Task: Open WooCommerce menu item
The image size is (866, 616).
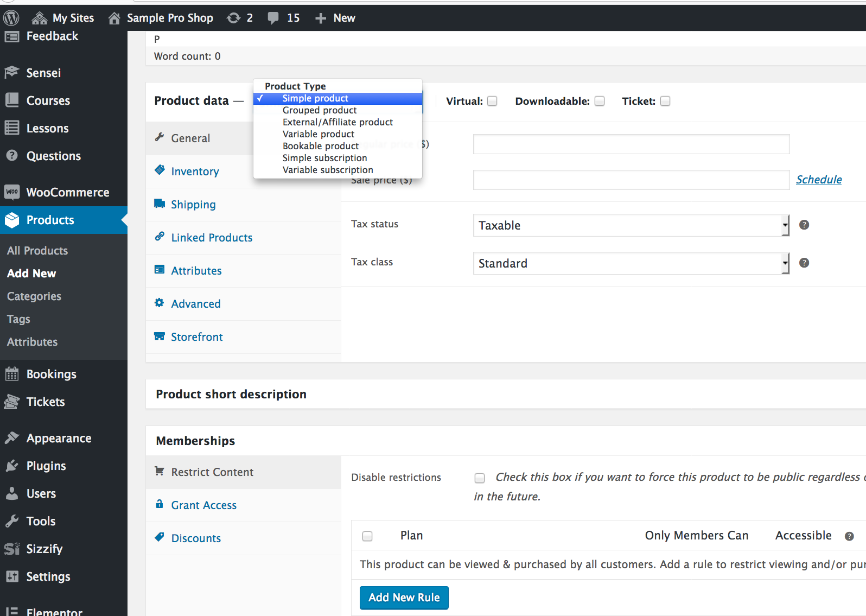Action: point(63,192)
